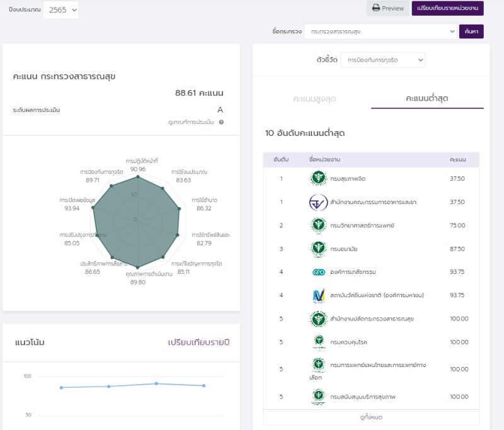The height and width of the screenshot is (430, 504).
Task: Expand the ชื่อกระทรวง ministry dropdown
Action: pos(380,31)
